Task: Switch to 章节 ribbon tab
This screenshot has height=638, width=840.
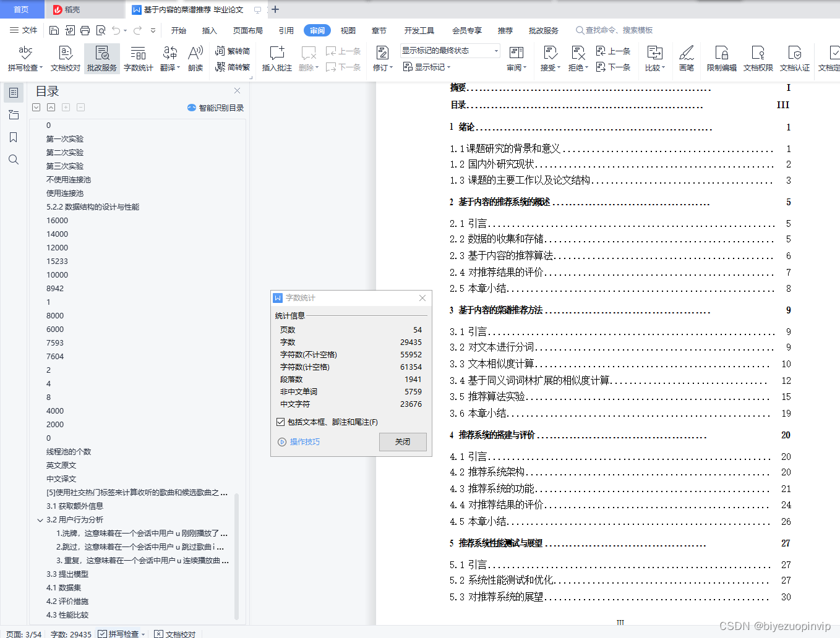Action: [x=379, y=30]
